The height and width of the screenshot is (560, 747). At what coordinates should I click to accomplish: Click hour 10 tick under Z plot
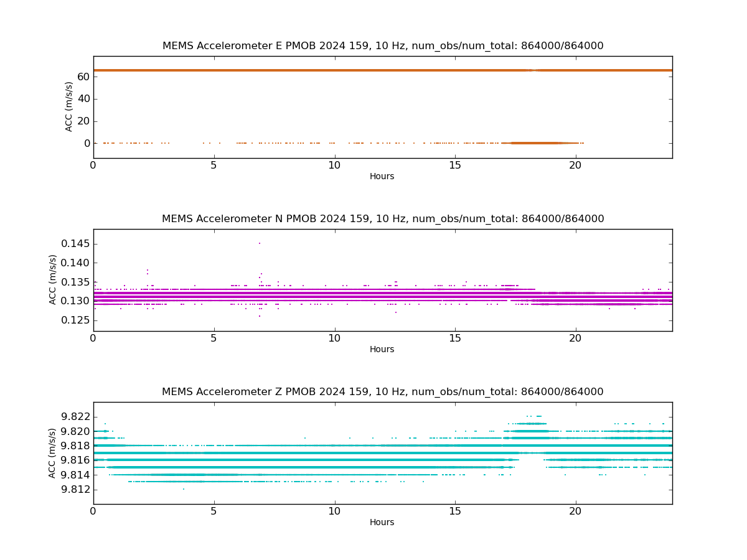pos(335,511)
